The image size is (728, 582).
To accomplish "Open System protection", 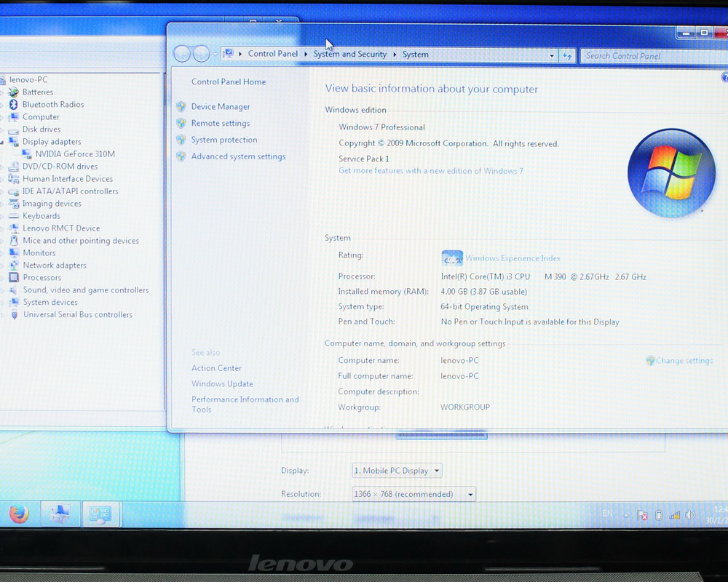I will pyautogui.click(x=224, y=140).
